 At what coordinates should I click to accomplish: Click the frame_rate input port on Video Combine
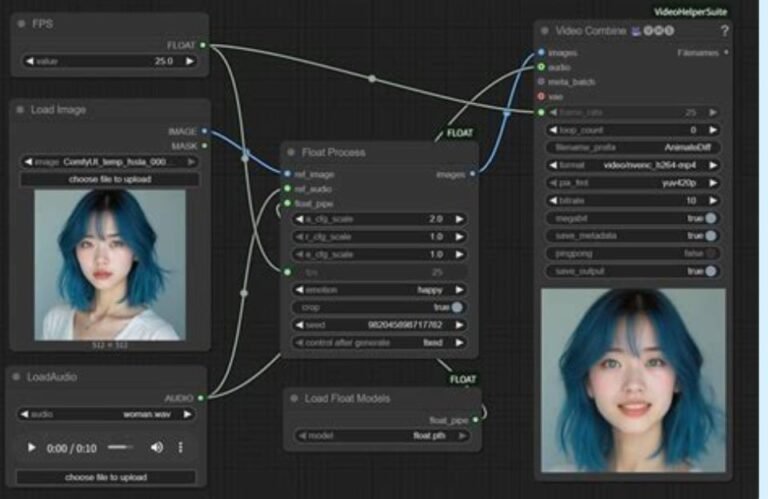(x=541, y=112)
